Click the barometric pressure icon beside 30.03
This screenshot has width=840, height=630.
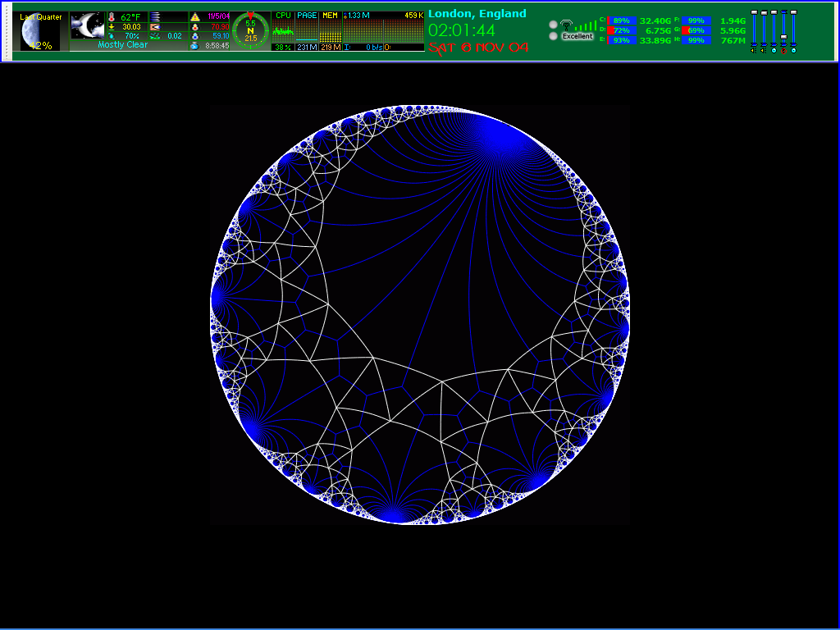coord(112,27)
